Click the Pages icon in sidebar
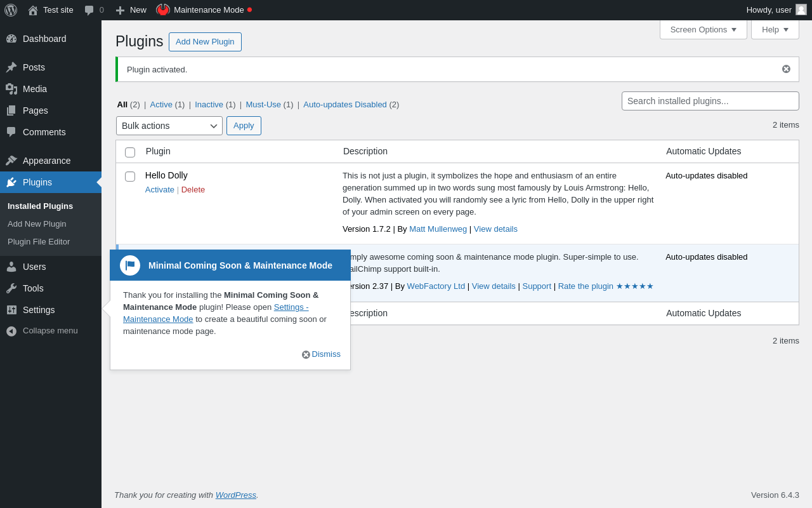812x508 pixels. tap(11, 110)
